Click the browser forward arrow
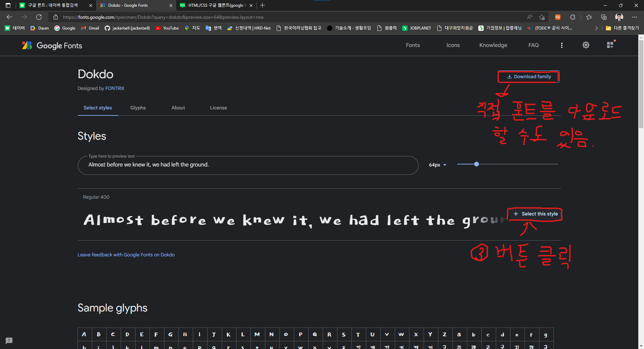This screenshot has height=349, width=644. pyautogui.click(x=24, y=17)
